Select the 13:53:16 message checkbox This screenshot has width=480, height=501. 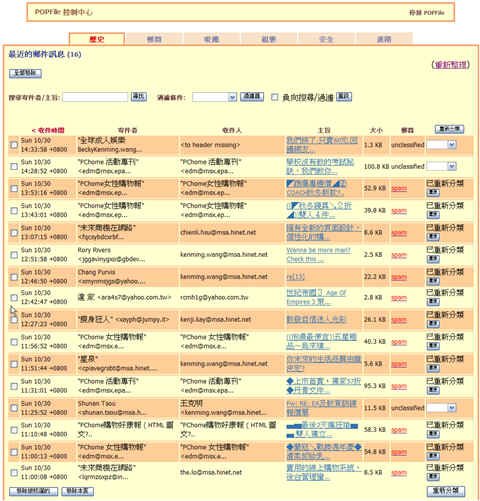point(14,189)
